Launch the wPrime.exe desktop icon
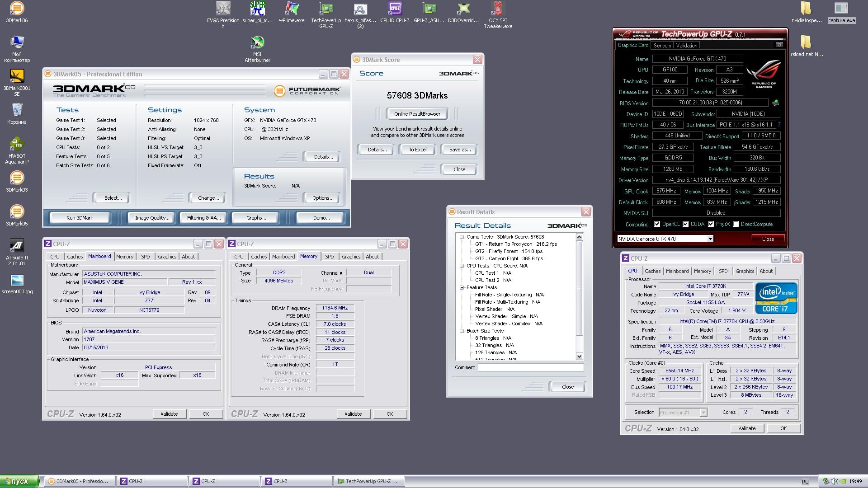Screen dimensions: 868x488 [292, 12]
